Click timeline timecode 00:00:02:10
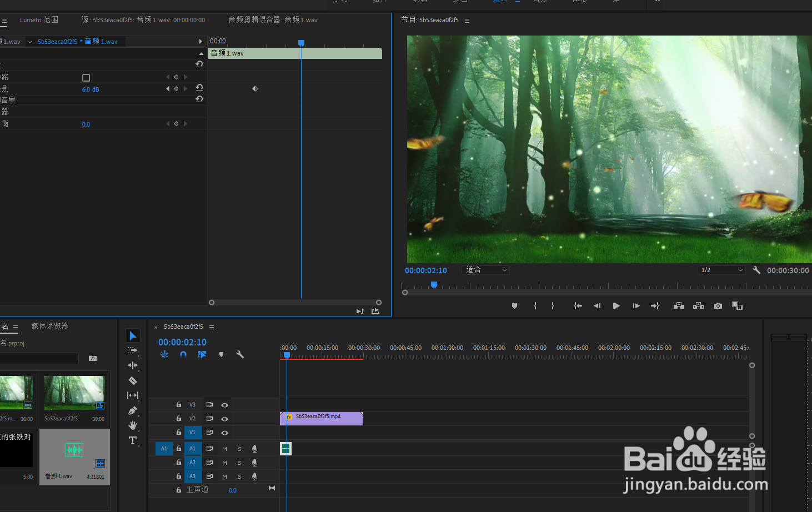The height and width of the screenshot is (512, 812). pos(182,342)
